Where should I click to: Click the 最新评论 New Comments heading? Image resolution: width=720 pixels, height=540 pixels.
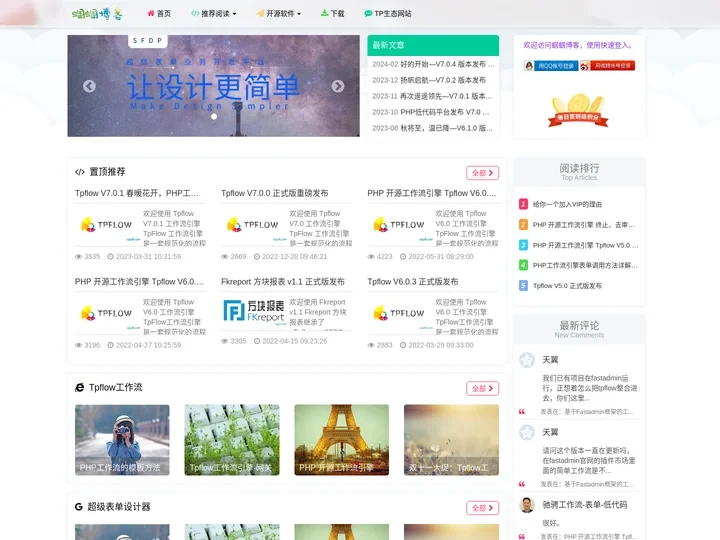click(x=579, y=329)
